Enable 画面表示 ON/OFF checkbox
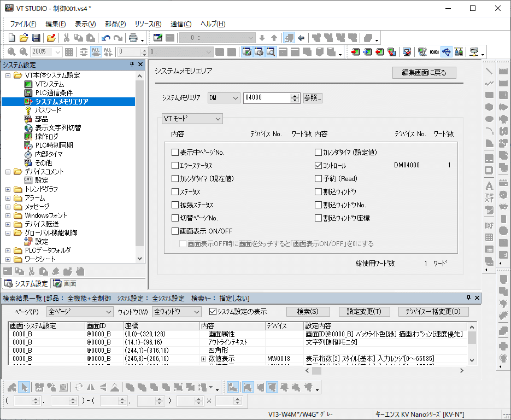This screenshot has width=511, height=420. coord(175,231)
